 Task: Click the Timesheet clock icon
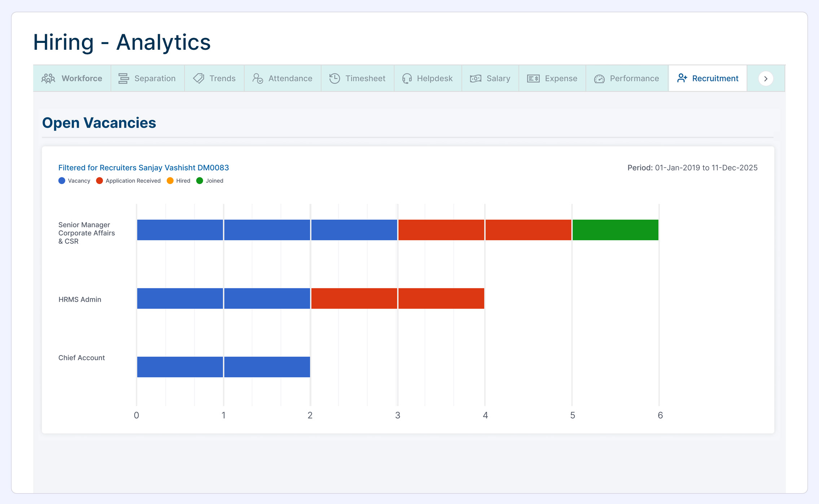334,79
